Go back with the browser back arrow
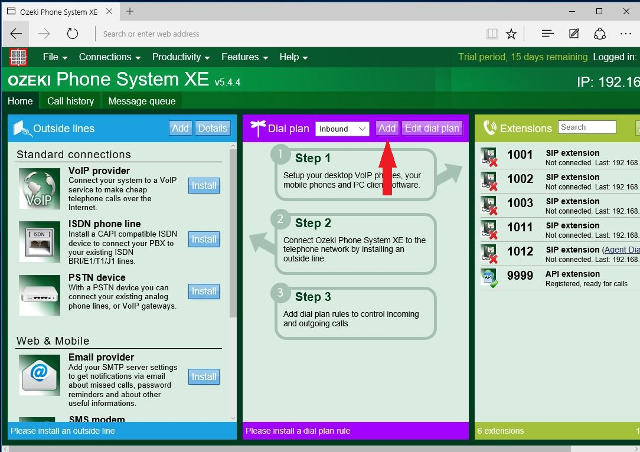 16,34
